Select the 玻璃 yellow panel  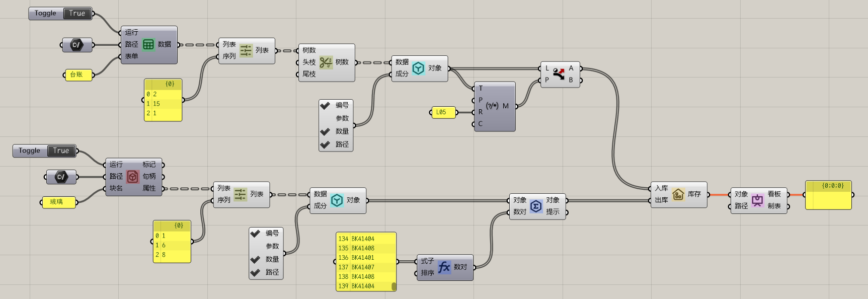pyautogui.click(x=58, y=202)
